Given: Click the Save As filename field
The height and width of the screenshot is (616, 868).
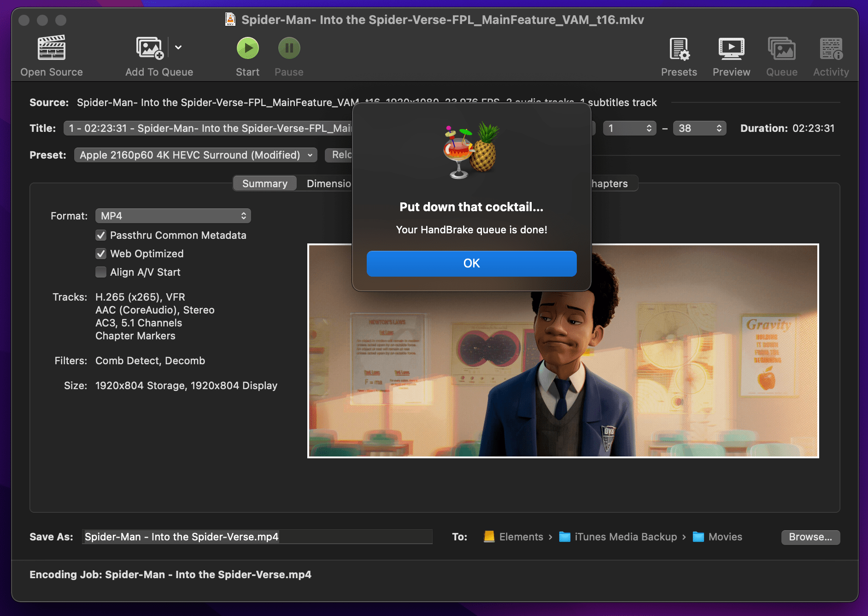Looking at the screenshot, I should click(257, 537).
